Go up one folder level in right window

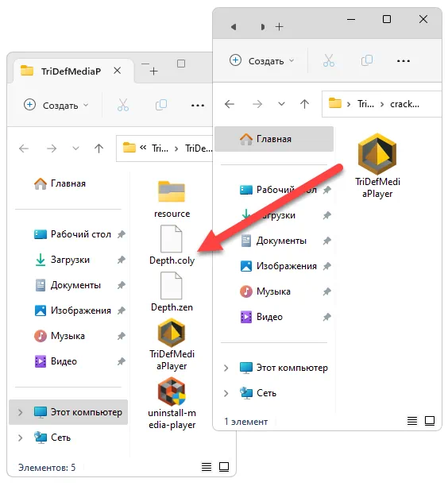pyautogui.click(x=304, y=104)
